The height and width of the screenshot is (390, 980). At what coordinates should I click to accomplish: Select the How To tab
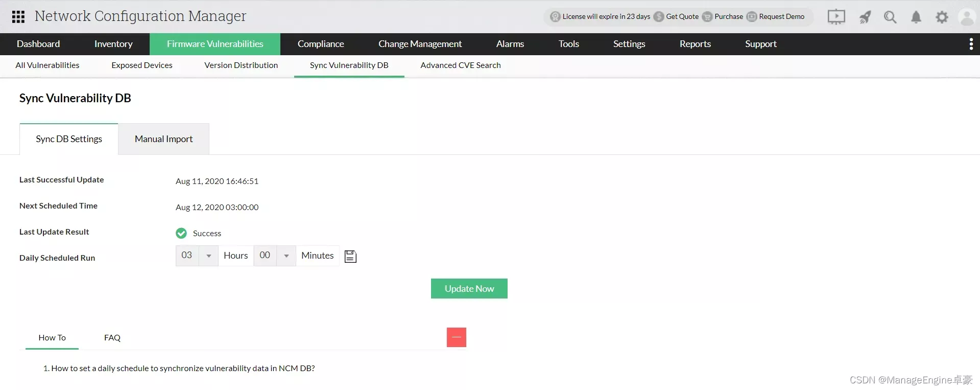pos(52,338)
